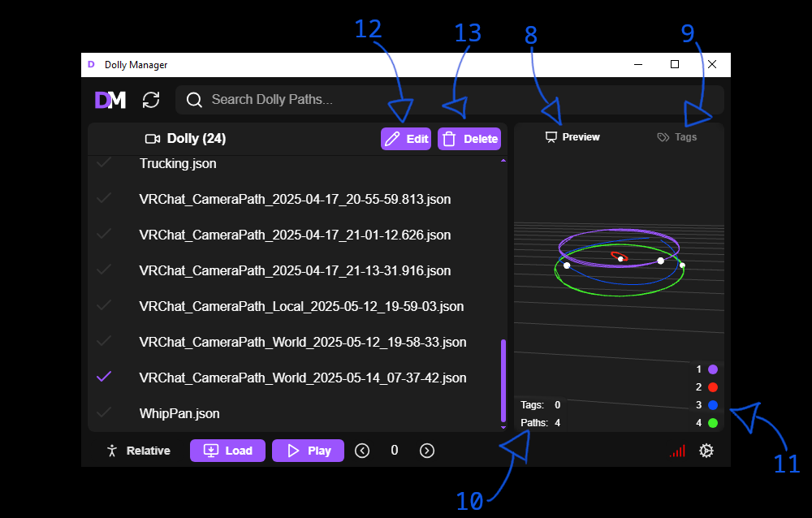
Task: Select the green path 4 color dot
Action: 713,423
